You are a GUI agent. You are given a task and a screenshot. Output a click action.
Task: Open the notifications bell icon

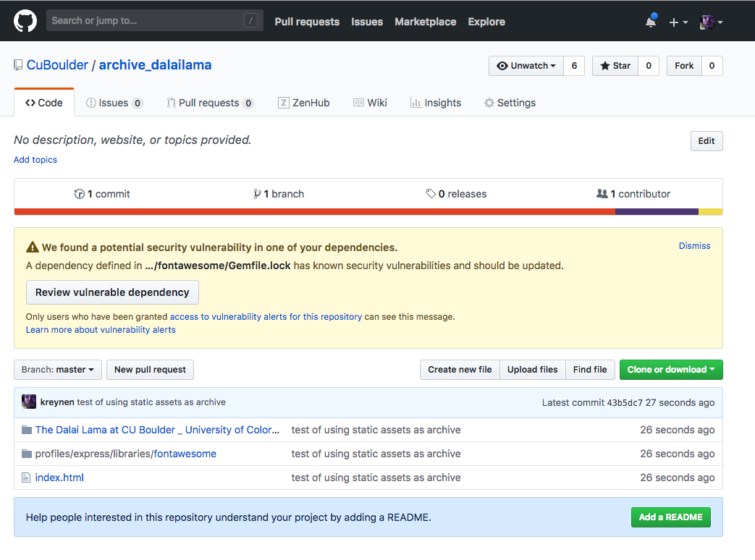coord(651,22)
